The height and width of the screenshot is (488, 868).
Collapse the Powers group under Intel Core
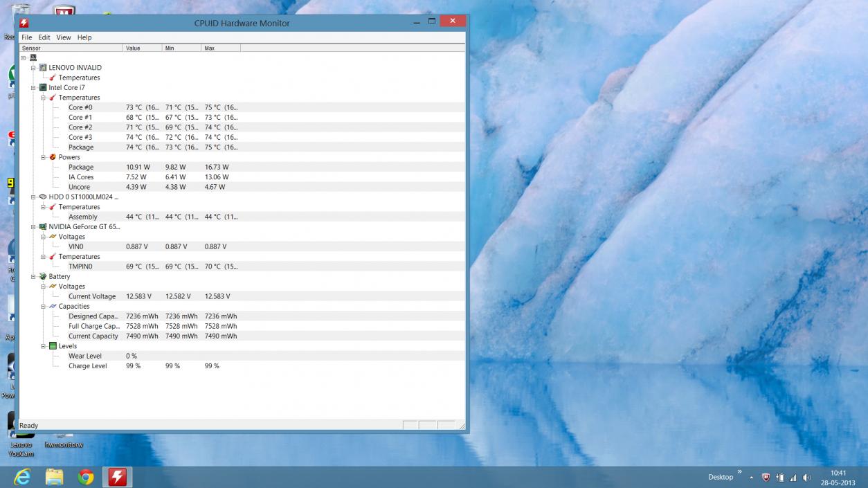43,157
